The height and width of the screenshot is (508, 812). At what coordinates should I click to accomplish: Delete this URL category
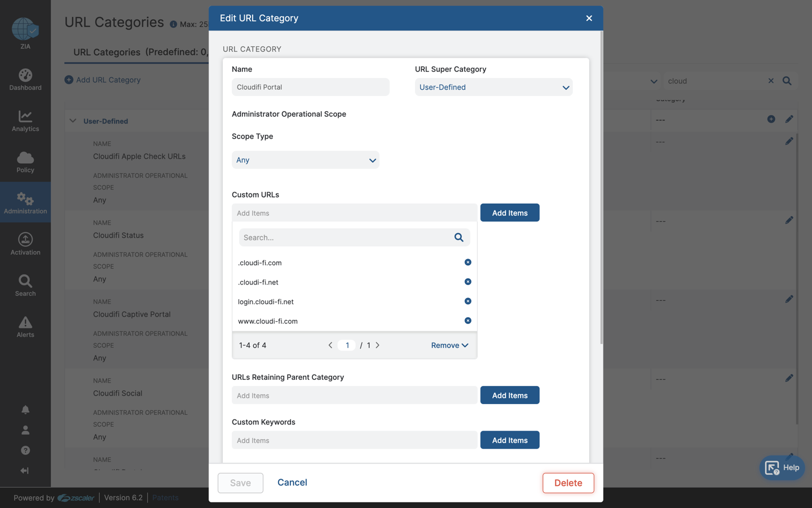pos(568,483)
